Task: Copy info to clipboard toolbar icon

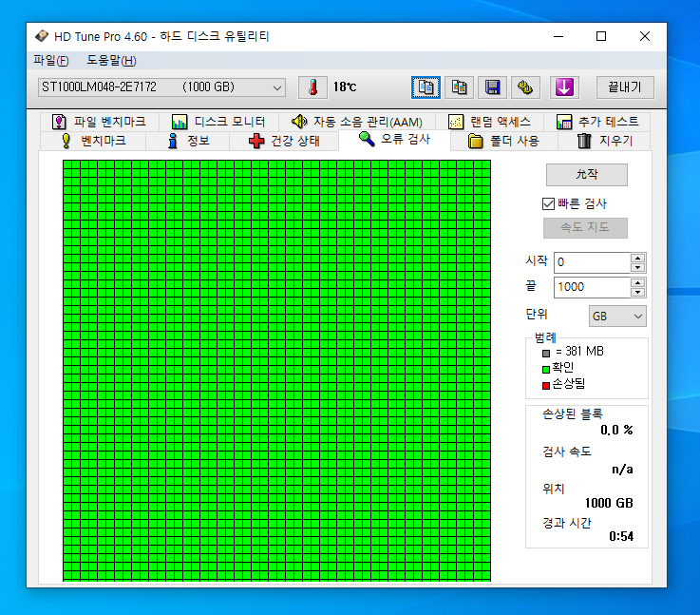Action: click(426, 87)
